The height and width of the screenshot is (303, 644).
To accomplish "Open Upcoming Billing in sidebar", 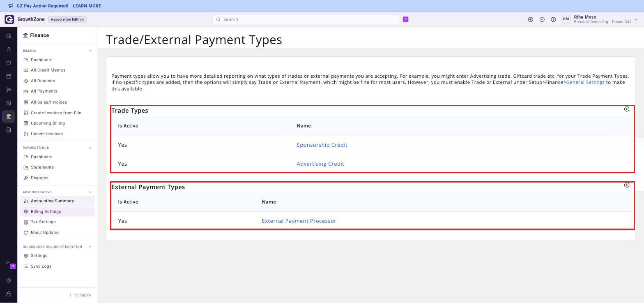I will (x=48, y=123).
